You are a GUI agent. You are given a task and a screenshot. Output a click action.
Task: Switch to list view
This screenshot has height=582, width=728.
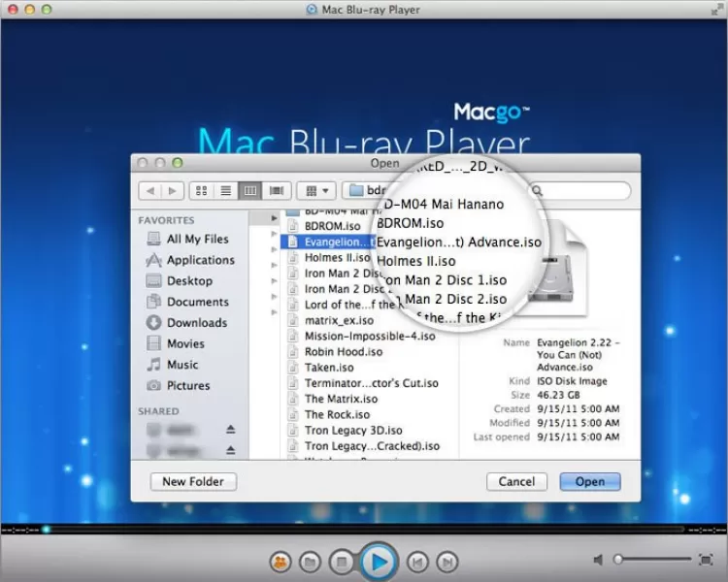click(225, 191)
